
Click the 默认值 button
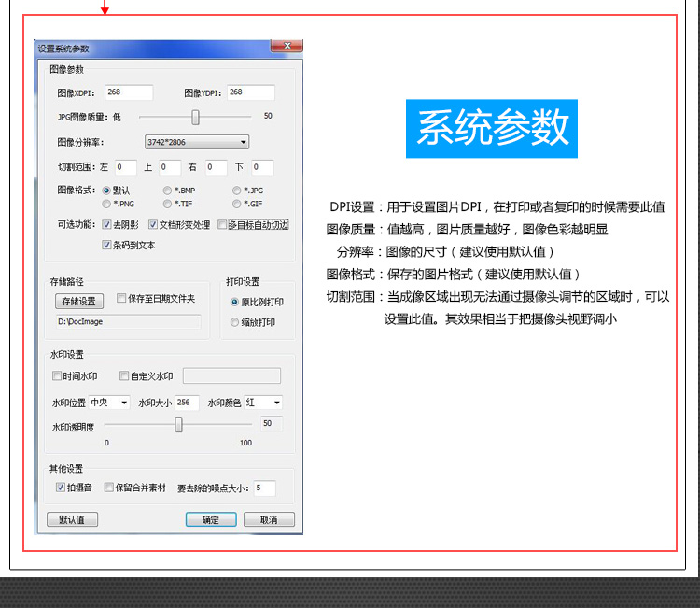click(x=72, y=520)
